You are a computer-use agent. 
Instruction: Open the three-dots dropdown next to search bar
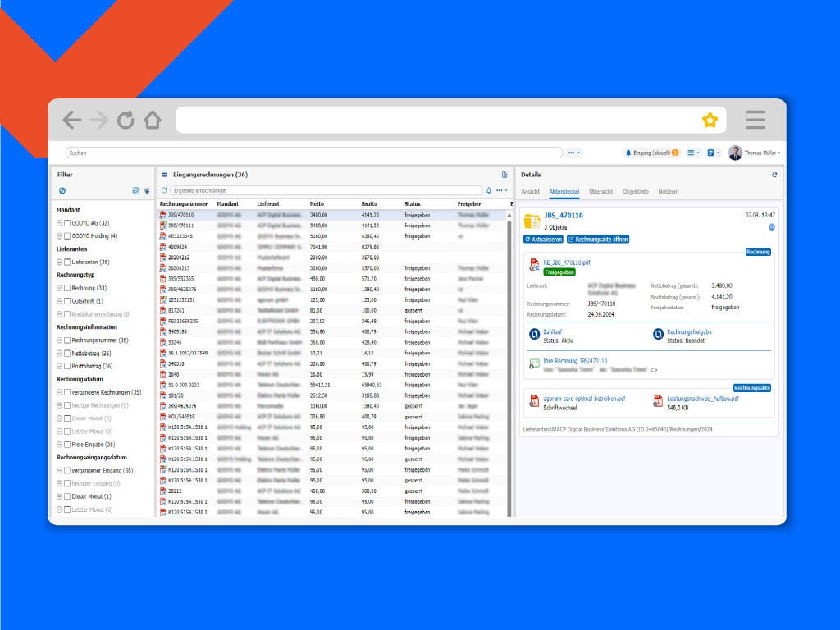[x=573, y=153]
